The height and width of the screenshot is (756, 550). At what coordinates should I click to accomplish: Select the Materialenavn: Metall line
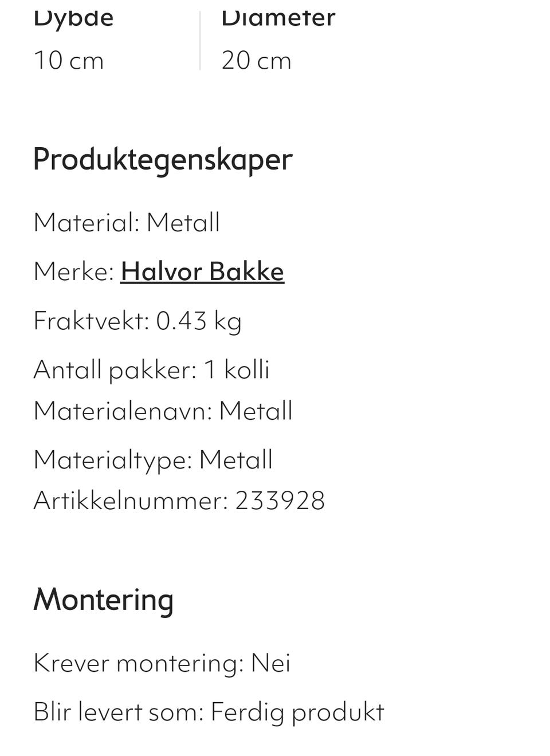tap(163, 411)
